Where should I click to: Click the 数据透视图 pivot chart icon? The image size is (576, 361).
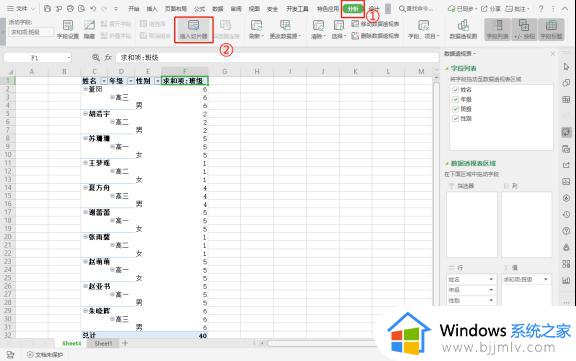click(x=463, y=29)
